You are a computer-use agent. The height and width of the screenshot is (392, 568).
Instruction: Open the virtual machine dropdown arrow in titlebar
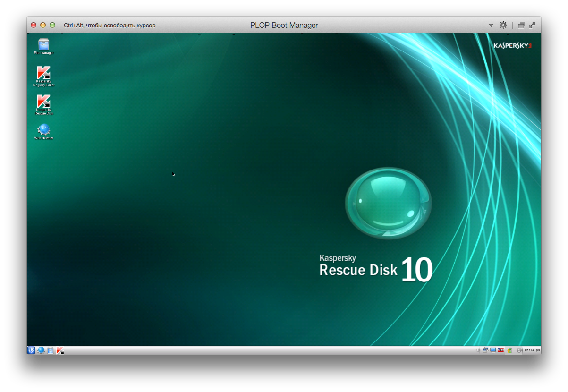(491, 25)
